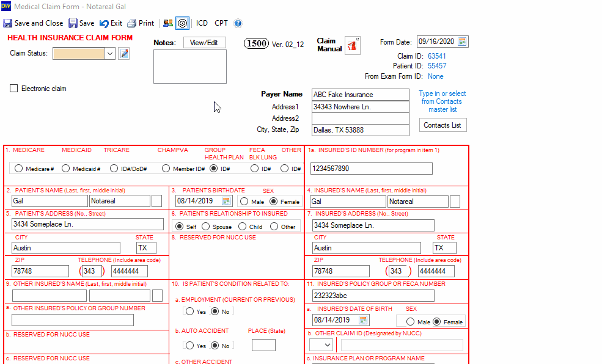Enable the Electronic claim checkbox
Screen dimensions: 602x364
[14, 89]
